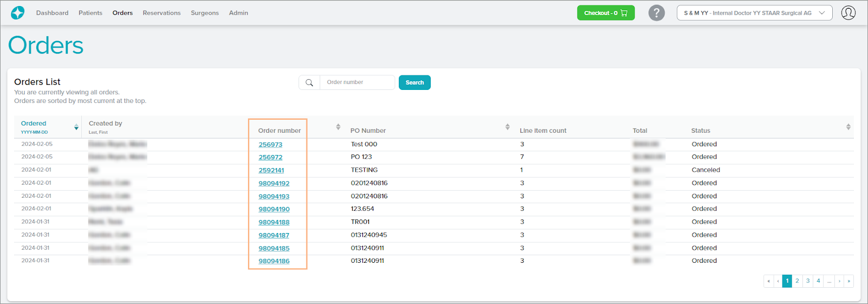The width and height of the screenshot is (868, 304).
Task: Sort by Ordered date column arrow
Action: click(x=76, y=127)
